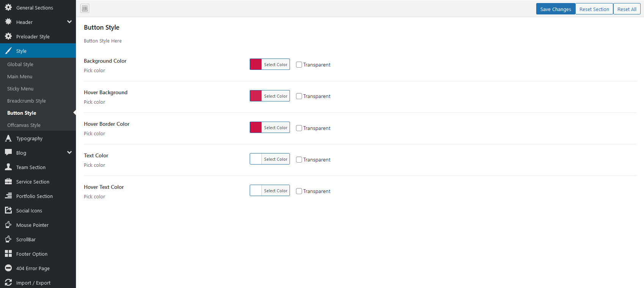644x288 pixels.
Task: Click the Reset All button
Action: [627, 9]
